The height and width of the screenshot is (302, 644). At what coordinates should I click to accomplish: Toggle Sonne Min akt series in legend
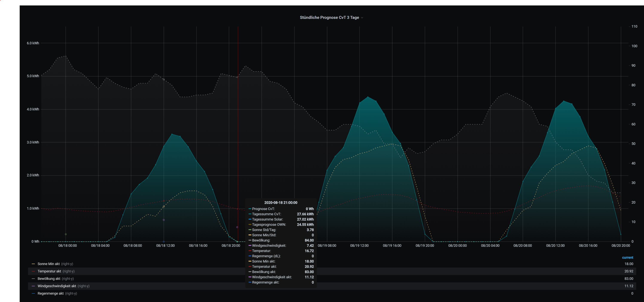point(49,264)
